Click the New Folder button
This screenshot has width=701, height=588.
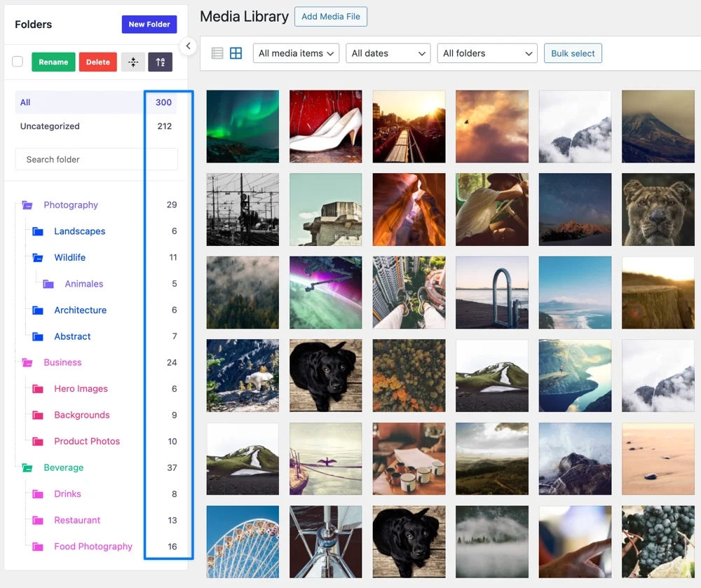(149, 24)
